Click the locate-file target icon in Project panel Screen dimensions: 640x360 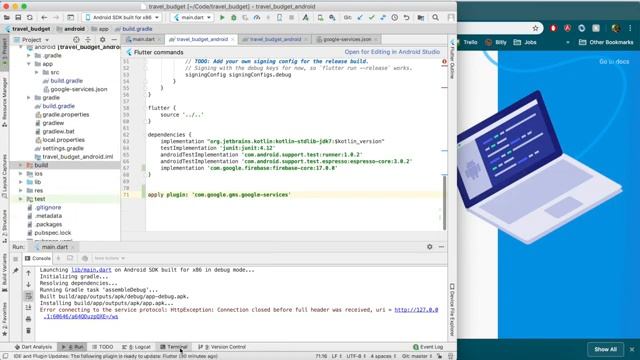tap(76, 40)
